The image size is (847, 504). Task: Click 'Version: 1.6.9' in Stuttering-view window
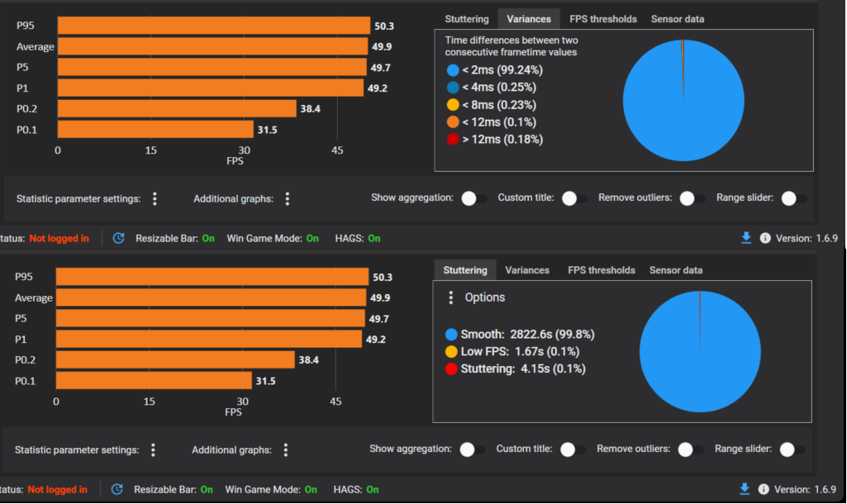pos(805,489)
